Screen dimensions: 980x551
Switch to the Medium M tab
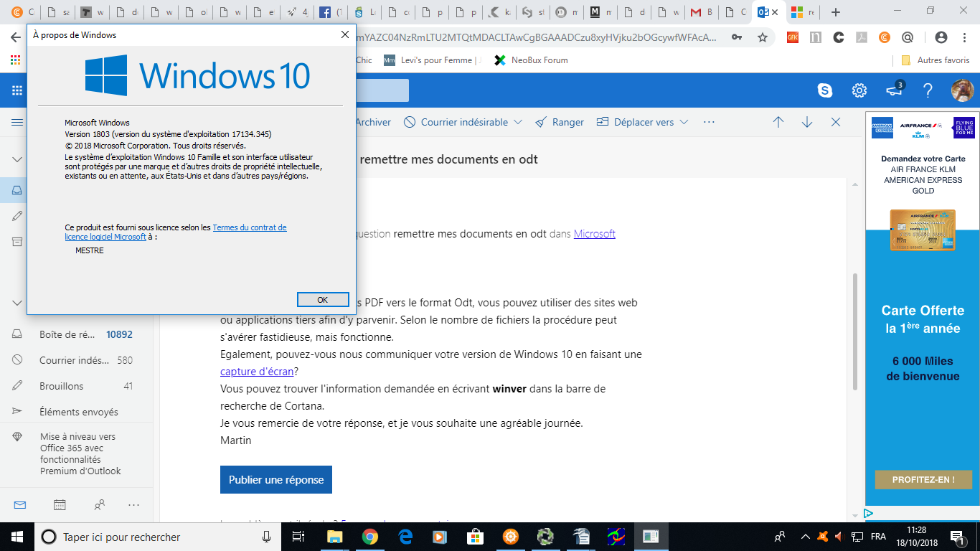[x=598, y=12]
